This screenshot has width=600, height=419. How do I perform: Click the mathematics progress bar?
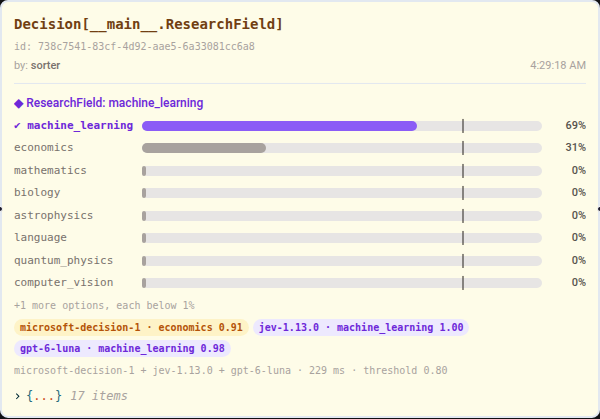342,171
